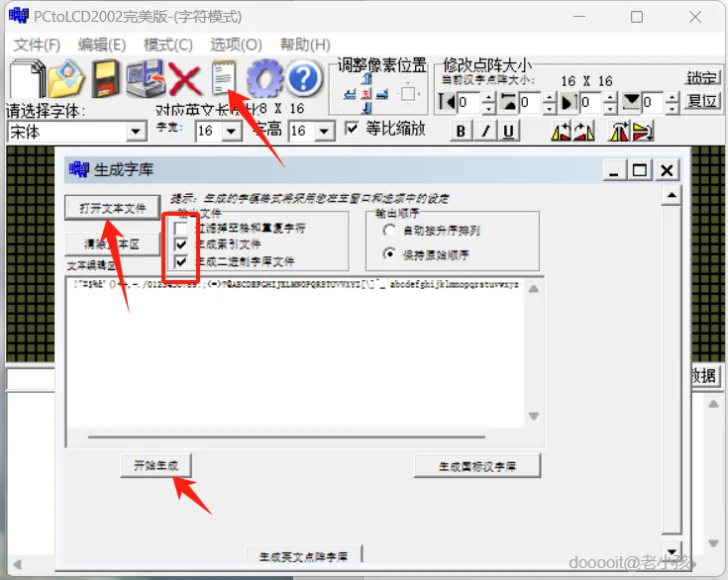Select the 自动按升序排列 radio button
This screenshot has height=580, width=728.
coord(389,231)
